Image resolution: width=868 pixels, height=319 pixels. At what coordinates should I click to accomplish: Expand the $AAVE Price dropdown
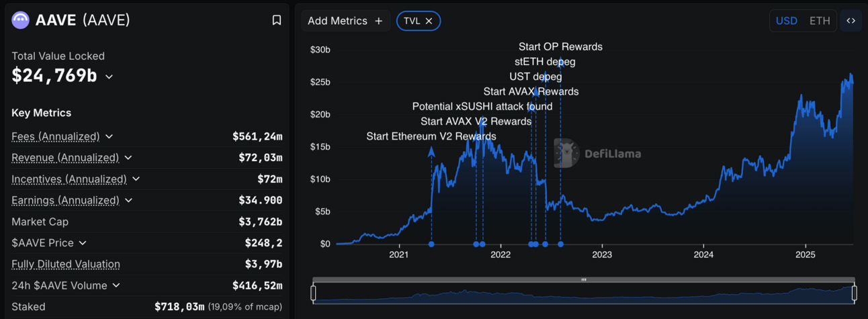[x=83, y=243]
